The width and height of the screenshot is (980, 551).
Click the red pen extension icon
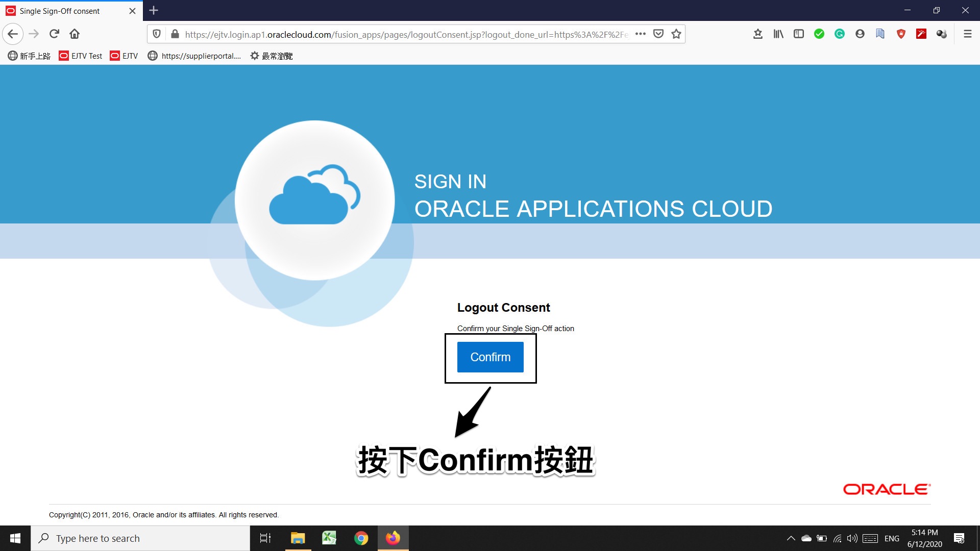(921, 34)
